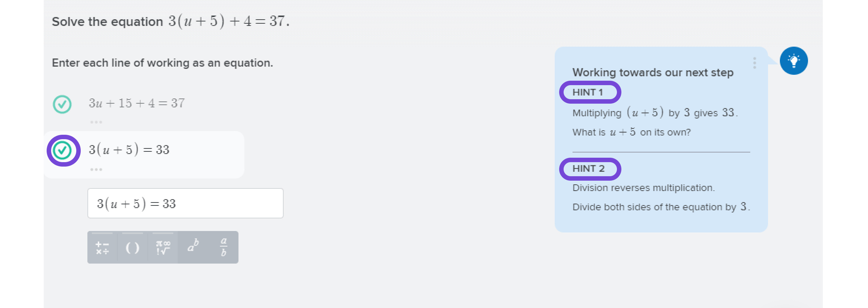
Task: Click the text Divide both sides of the equation
Action: [647, 207]
